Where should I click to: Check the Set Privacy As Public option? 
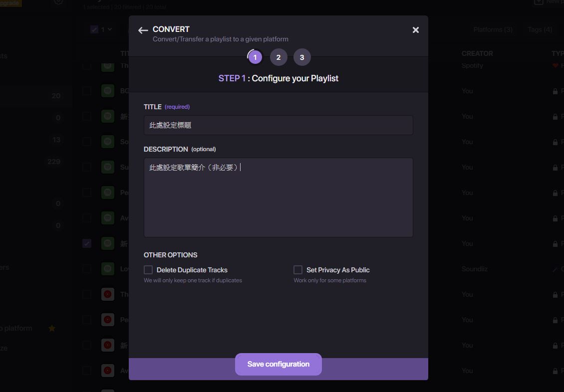click(x=298, y=270)
